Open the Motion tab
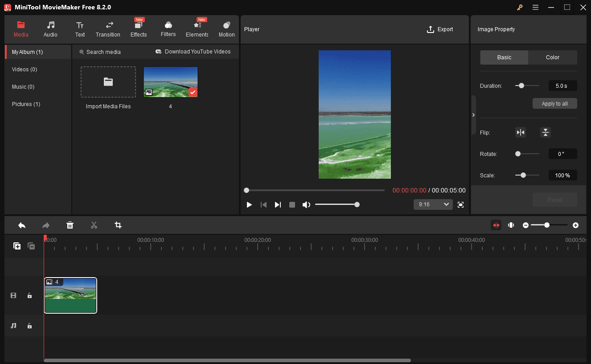This screenshot has height=364, width=591. pos(226,29)
